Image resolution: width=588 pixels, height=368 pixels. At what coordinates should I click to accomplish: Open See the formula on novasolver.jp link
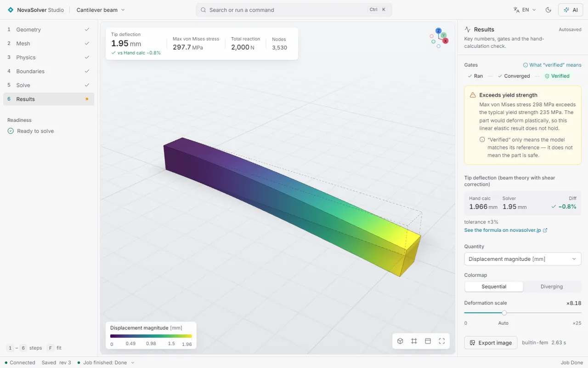(x=506, y=230)
